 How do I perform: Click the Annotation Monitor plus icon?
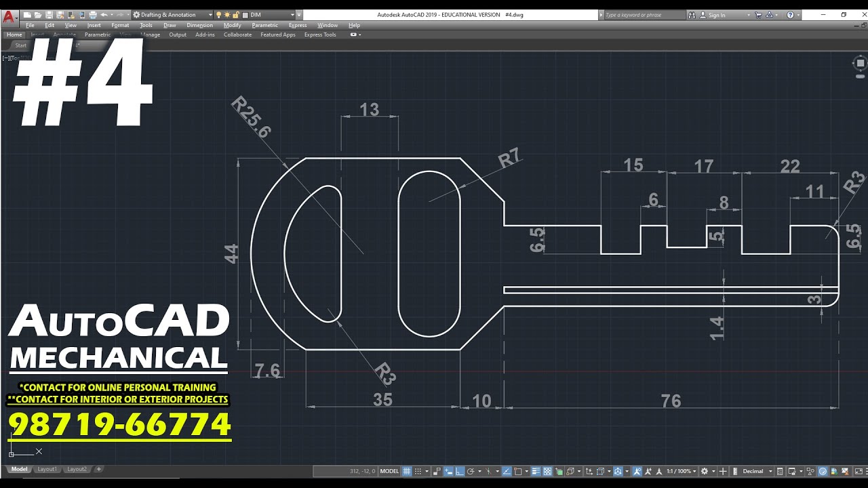pos(723,471)
